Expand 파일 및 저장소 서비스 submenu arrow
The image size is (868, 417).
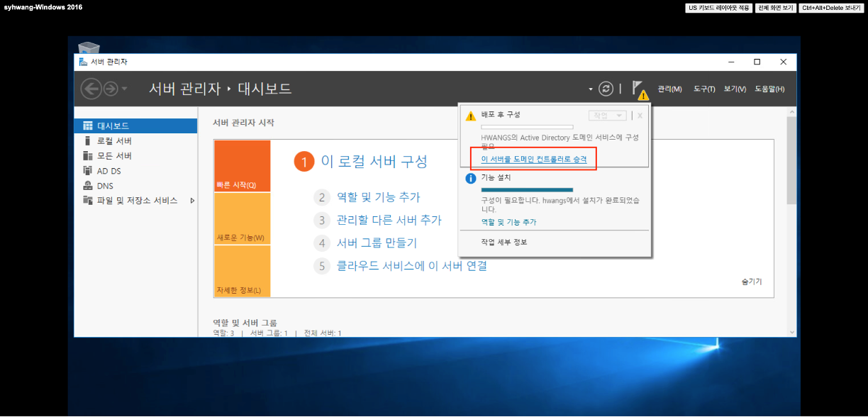192,201
